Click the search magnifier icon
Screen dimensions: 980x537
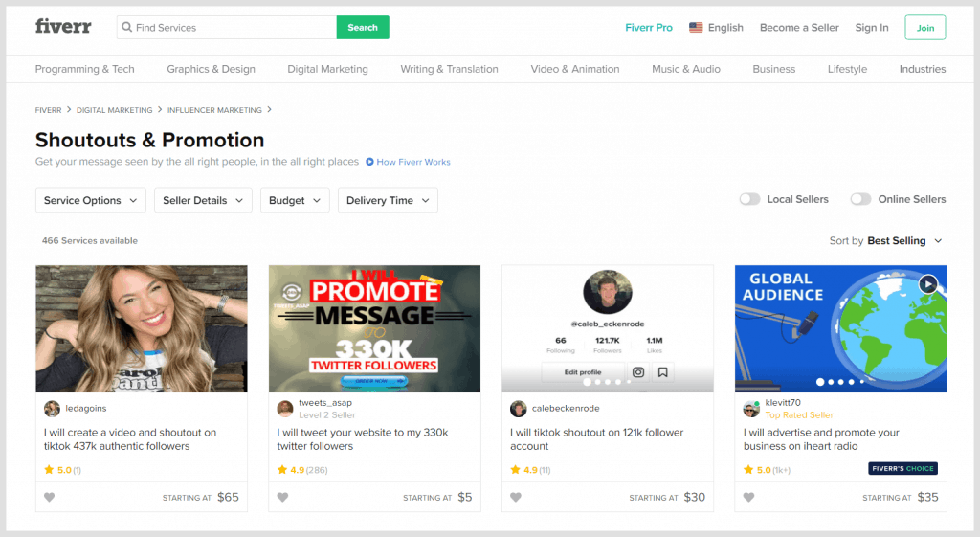pos(127,27)
